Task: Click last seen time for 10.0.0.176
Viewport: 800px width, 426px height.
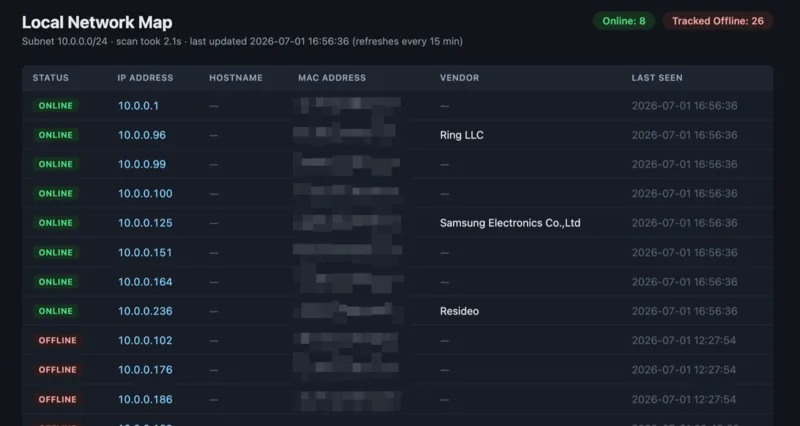Action: click(684, 370)
